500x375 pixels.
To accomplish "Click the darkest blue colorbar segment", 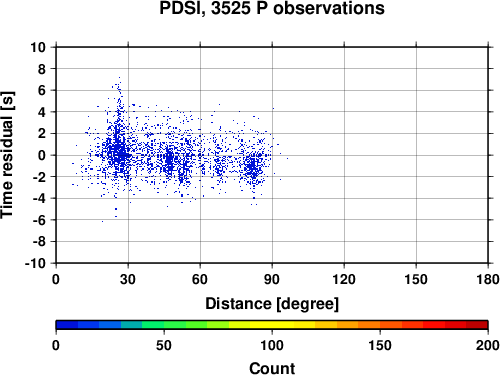I will point(67,325).
